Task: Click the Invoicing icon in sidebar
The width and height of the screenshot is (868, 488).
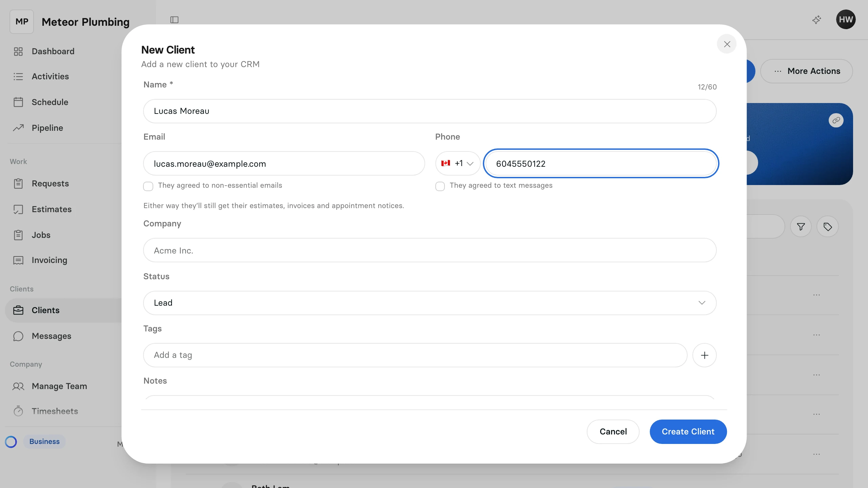Action: tap(18, 260)
